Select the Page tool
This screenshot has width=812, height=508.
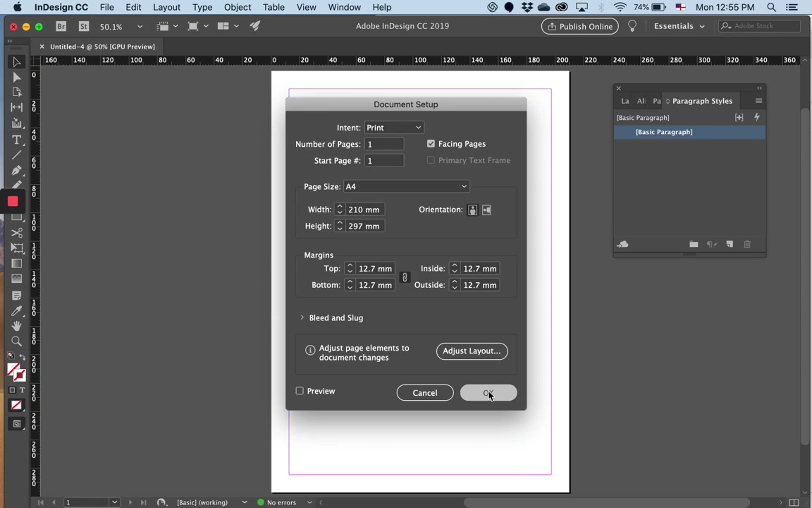[x=17, y=92]
